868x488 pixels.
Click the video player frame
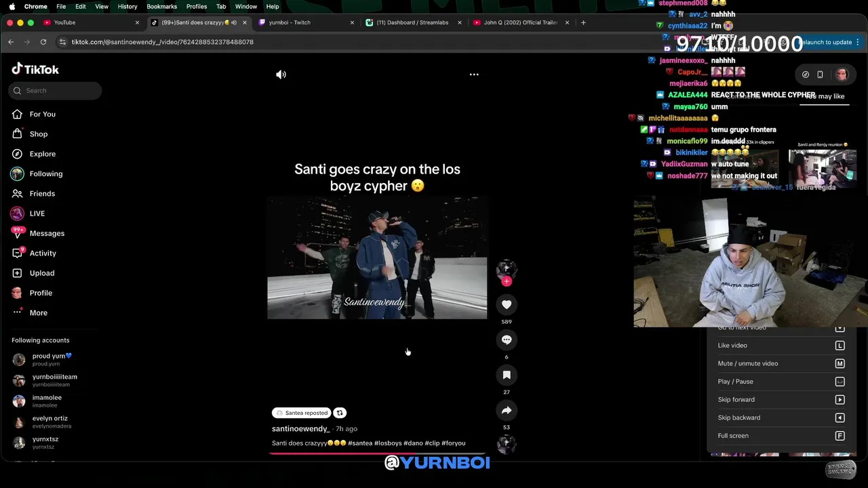coord(377,258)
